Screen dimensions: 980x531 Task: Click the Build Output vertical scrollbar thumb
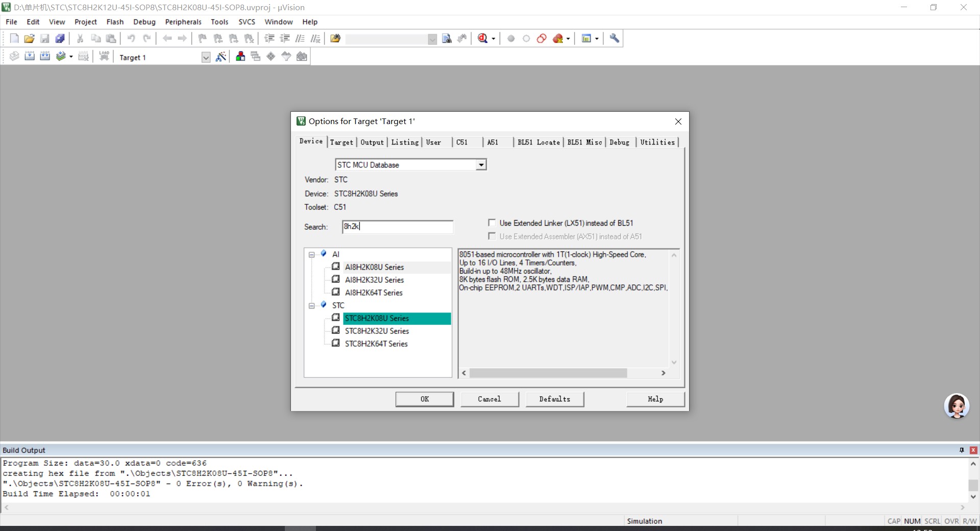(x=973, y=485)
